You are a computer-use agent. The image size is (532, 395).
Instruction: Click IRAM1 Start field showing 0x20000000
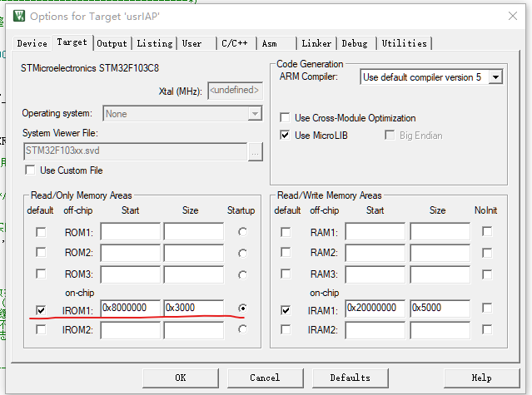tap(375, 308)
